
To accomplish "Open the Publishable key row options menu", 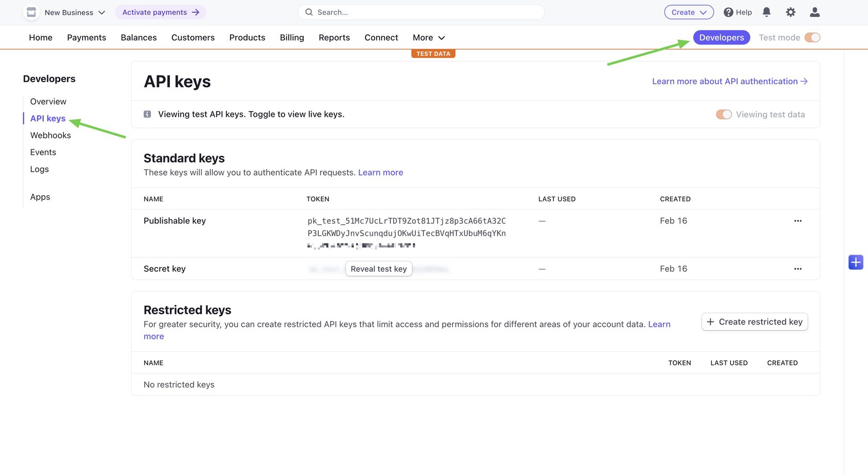I will (x=798, y=221).
